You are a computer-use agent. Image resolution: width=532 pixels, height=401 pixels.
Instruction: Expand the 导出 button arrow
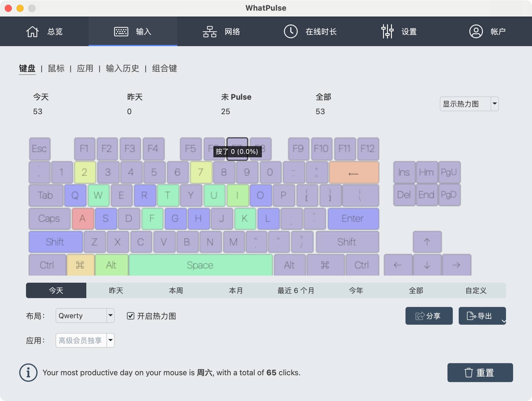pos(504,321)
